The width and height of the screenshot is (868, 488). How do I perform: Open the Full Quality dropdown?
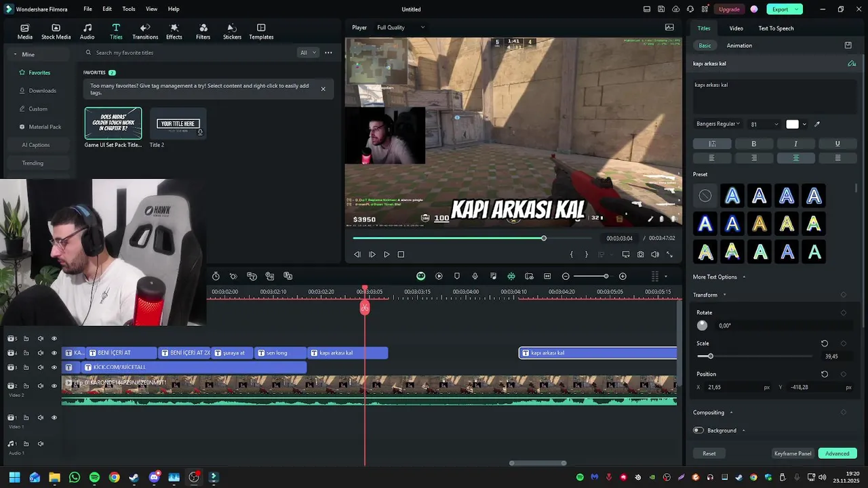pyautogui.click(x=401, y=27)
